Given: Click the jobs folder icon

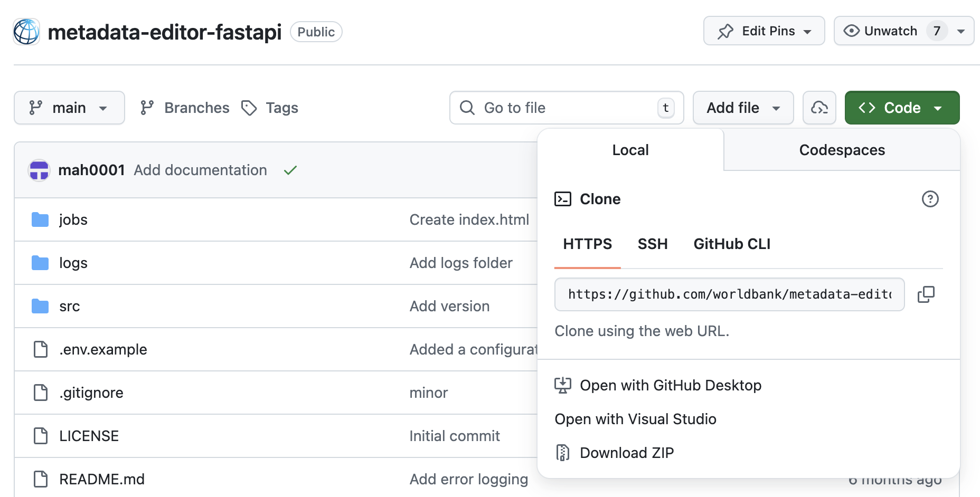Looking at the screenshot, I should tap(40, 219).
